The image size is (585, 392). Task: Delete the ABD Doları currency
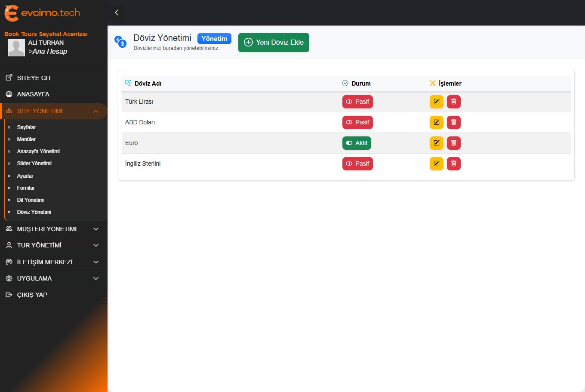(453, 123)
